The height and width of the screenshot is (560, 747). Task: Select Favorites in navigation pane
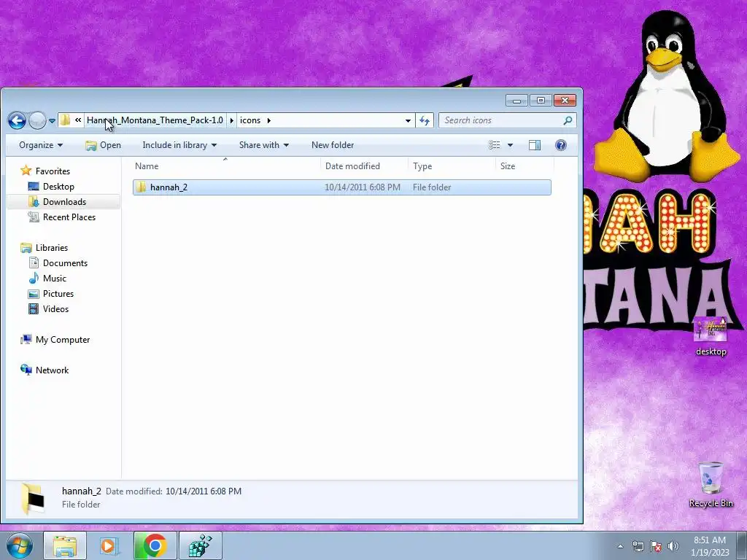coord(53,171)
